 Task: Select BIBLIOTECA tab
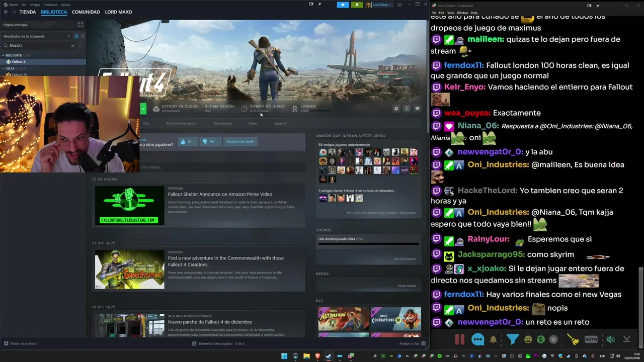54,12
